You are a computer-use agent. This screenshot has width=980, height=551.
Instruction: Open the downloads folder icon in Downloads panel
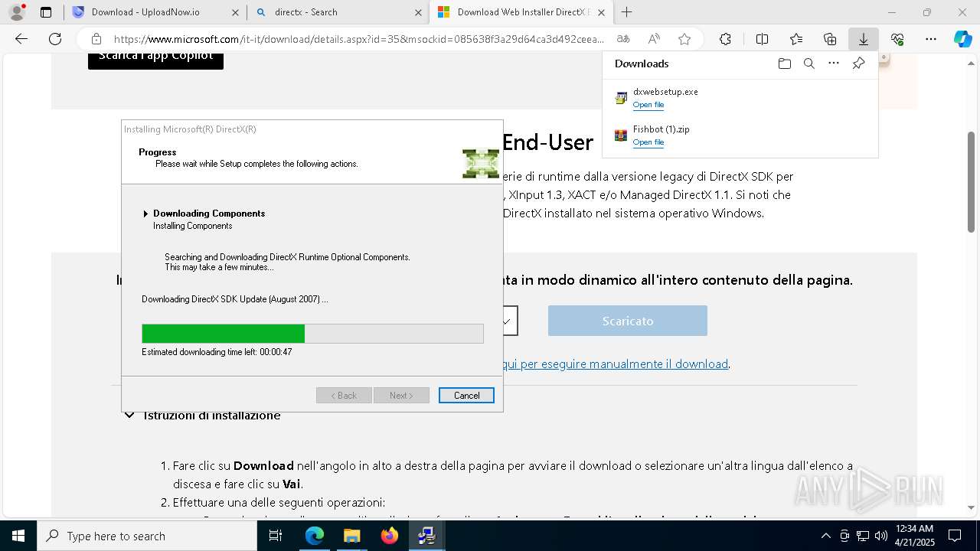[x=784, y=64]
